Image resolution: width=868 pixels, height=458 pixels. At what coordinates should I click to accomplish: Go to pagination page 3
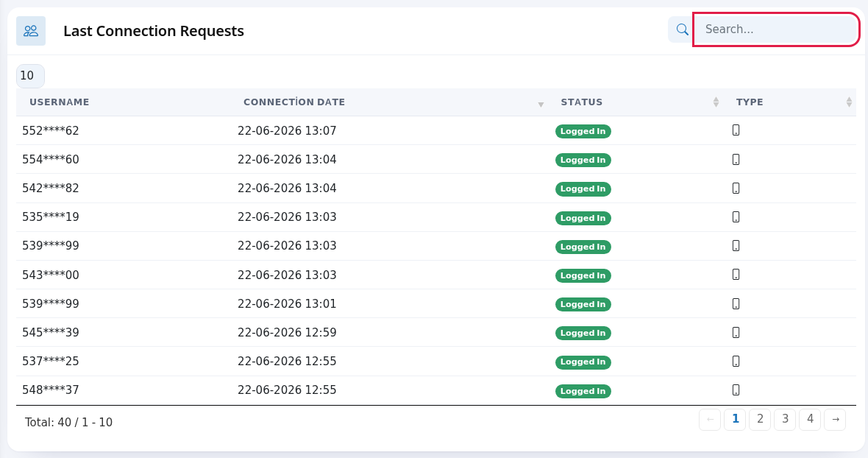pos(785,419)
